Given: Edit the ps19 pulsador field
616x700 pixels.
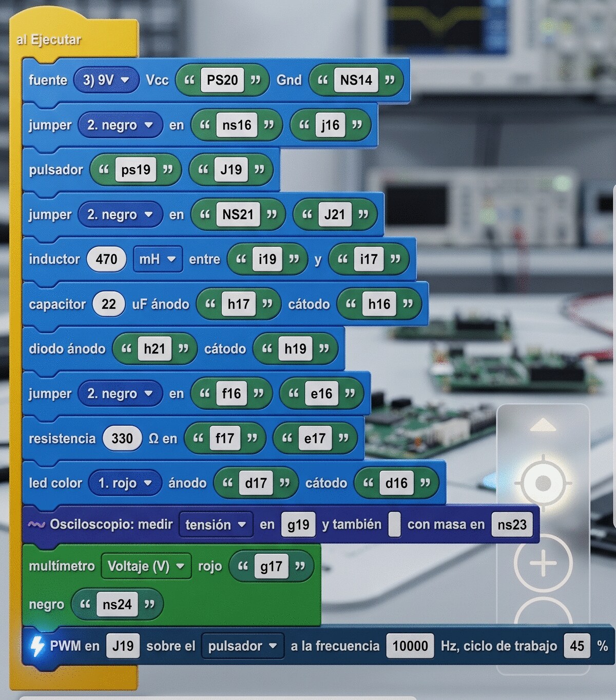Looking at the screenshot, I should [x=136, y=170].
